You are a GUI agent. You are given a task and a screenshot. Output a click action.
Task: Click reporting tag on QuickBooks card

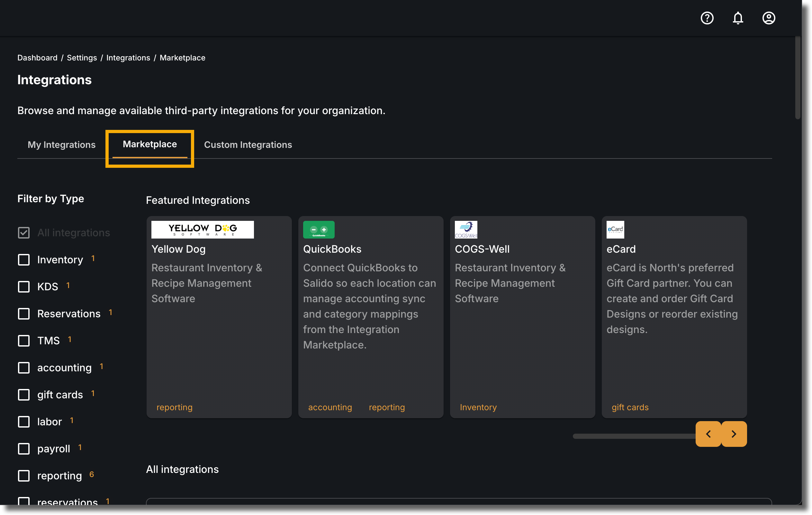[x=387, y=407]
